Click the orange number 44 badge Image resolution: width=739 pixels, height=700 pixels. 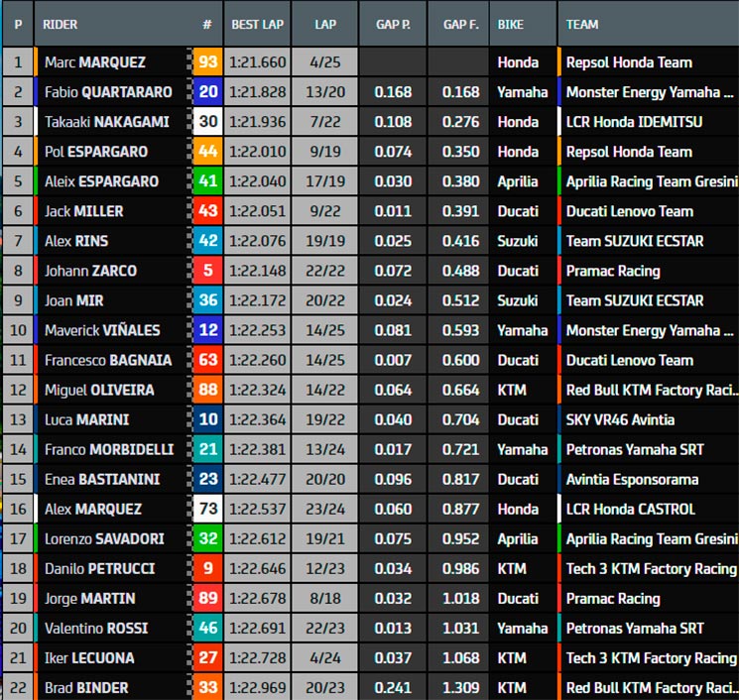208,151
